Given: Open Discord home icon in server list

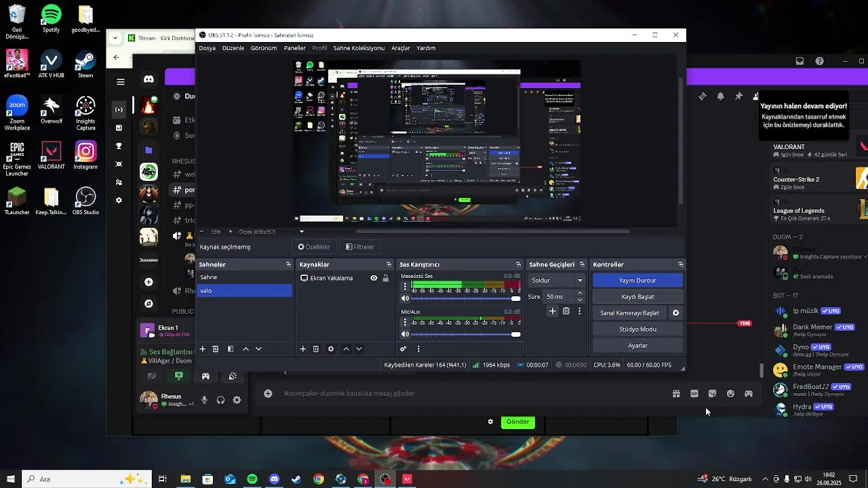Looking at the screenshot, I should (x=149, y=80).
